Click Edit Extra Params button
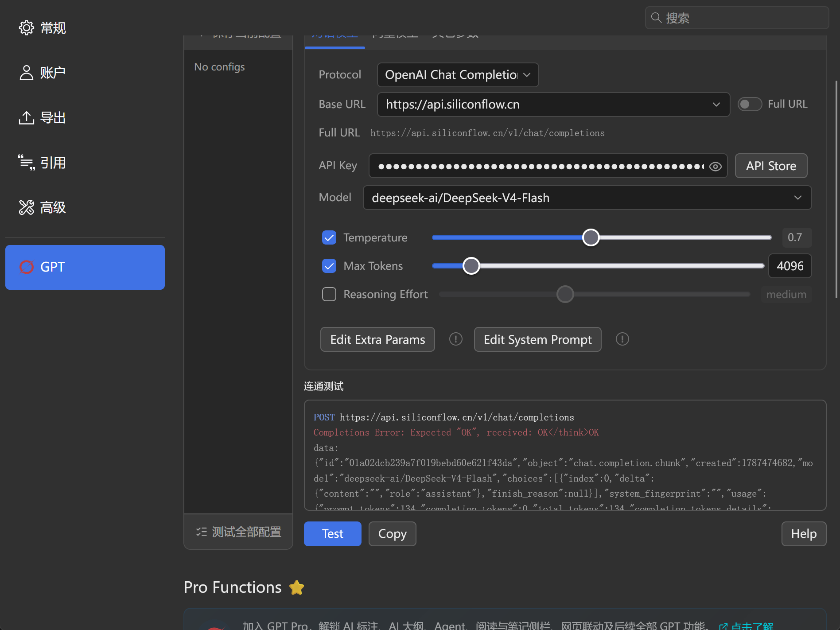Viewport: 840px width, 630px height. point(377,339)
